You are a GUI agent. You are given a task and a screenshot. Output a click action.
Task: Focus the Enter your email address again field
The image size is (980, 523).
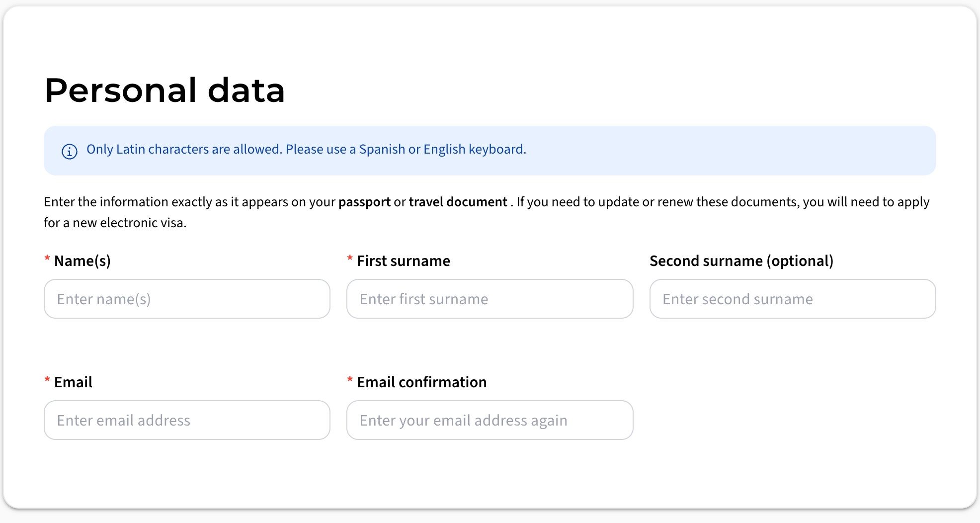point(490,420)
